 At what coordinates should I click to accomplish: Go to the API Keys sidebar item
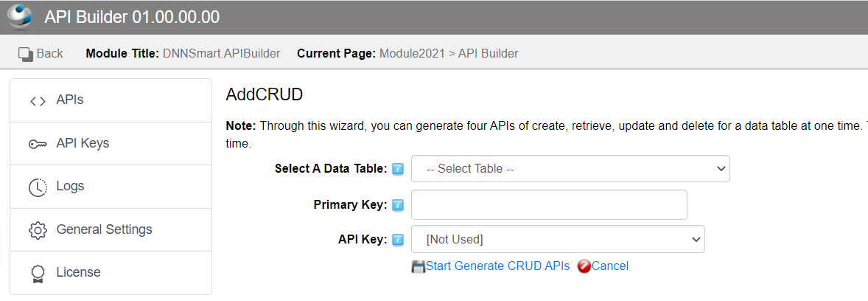[111, 144]
